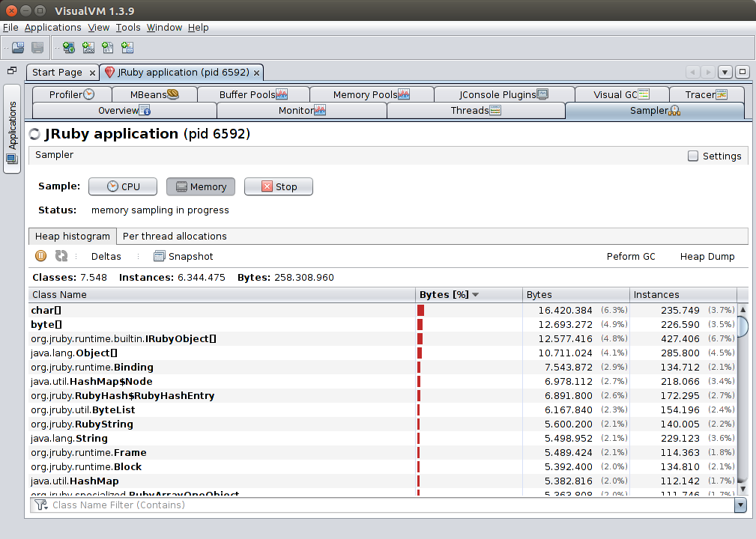This screenshot has width=756, height=539.
Task: Switch to the Monitor tab
Action: pos(302,110)
